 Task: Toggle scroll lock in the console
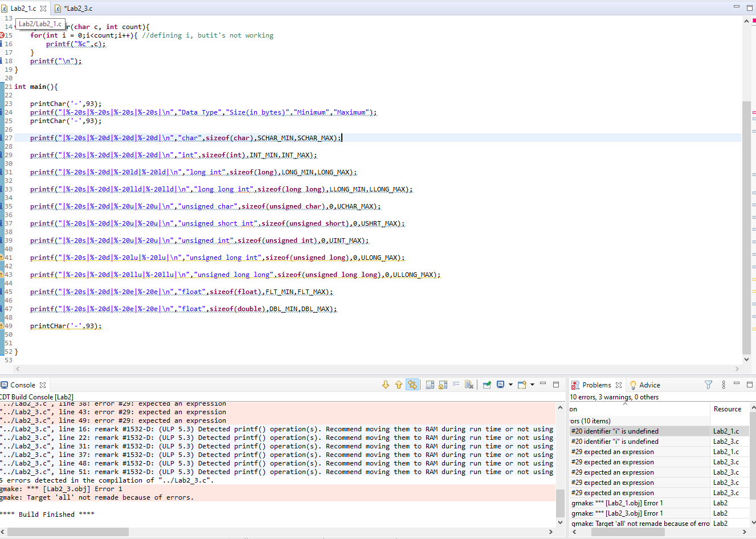[x=442, y=384]
